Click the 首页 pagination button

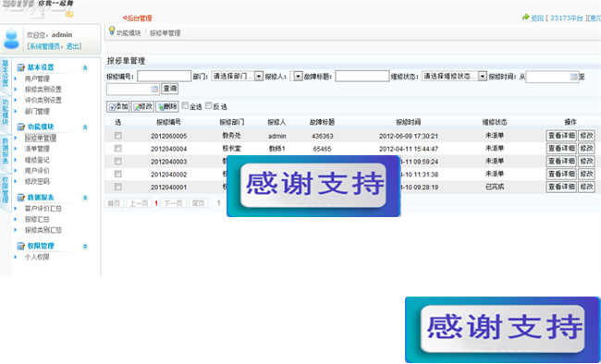click(x=115, y=203)
